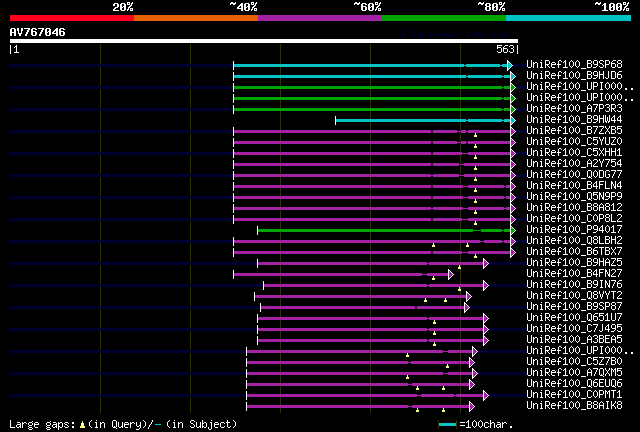Click the orange ~40% identity color segment
The height and width of the screenshot is (432, 640).
coord(196,18)
